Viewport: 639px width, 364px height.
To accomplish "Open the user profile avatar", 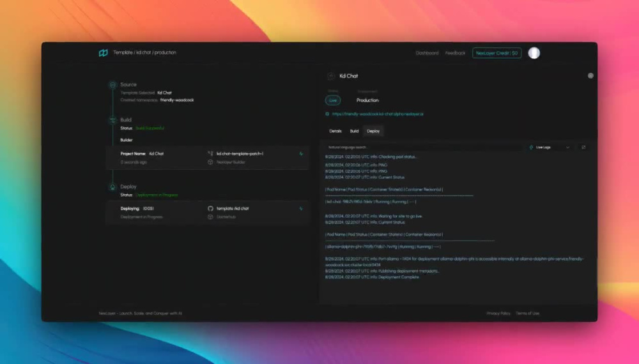I will pyautogui.click(x=534, y=53).
